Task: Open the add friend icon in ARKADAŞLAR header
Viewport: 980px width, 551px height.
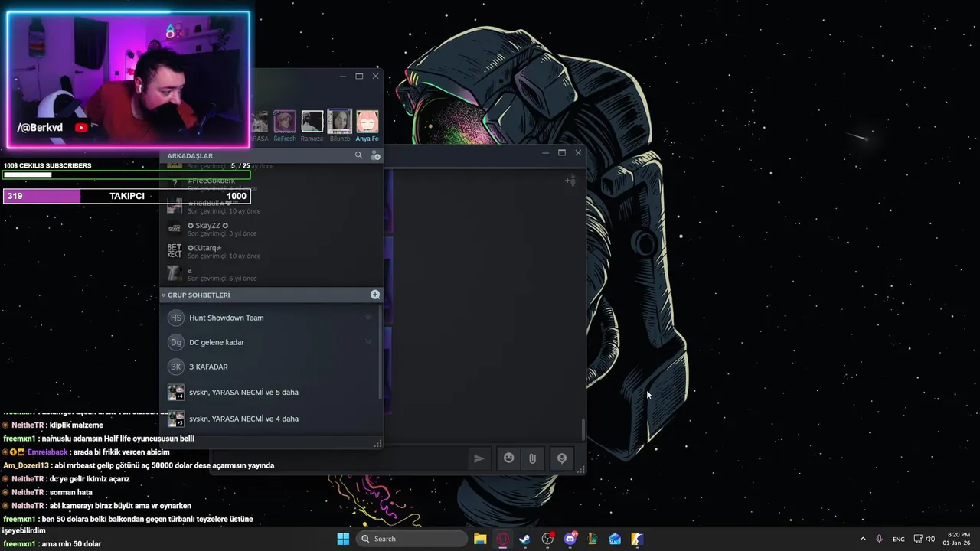Action: pos(375,155)
